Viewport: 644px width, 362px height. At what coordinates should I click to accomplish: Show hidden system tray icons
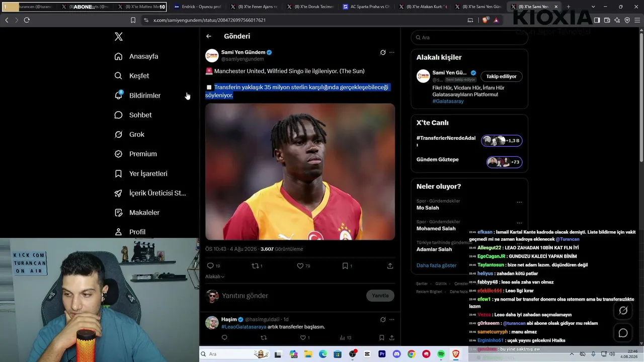tap(573, 354)
